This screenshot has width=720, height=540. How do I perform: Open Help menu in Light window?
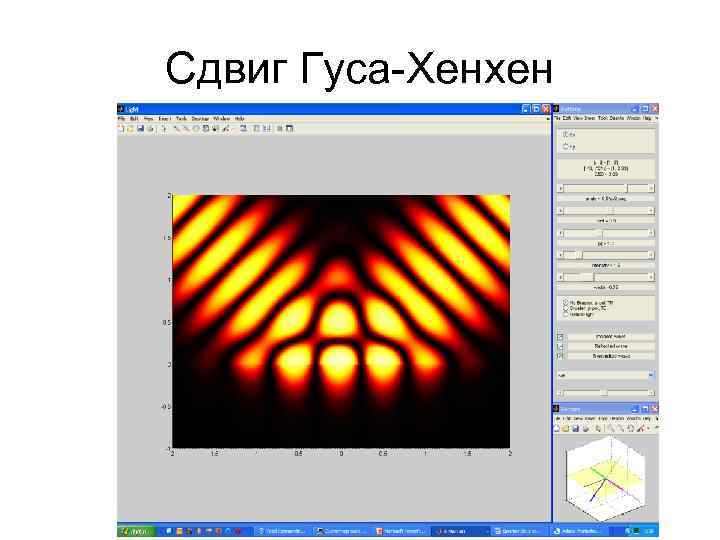tap(239, 118)
